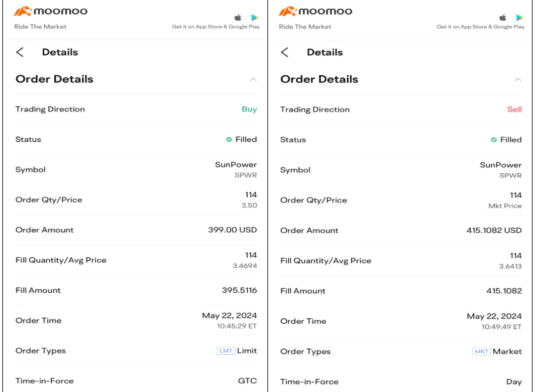Tap the Google Play icon, left panel
Viewport: 536px width, 392px height.
[x=255, y=17]
